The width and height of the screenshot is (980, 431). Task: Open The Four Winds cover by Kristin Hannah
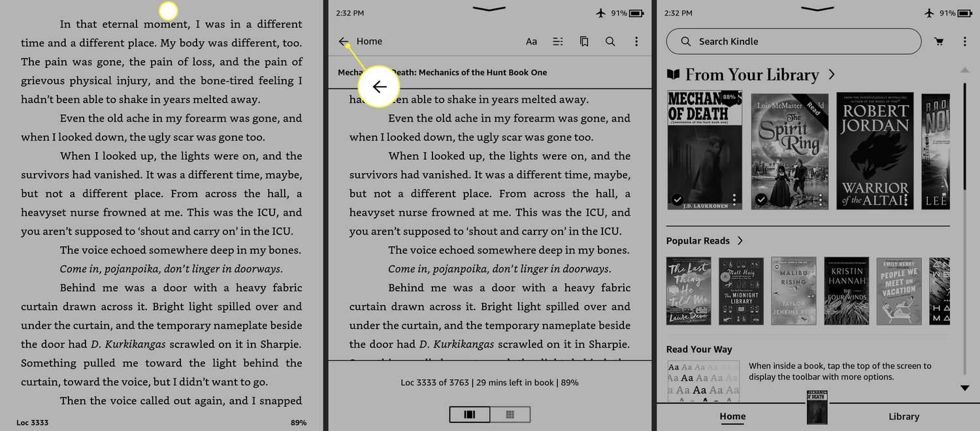click(846, 291)
